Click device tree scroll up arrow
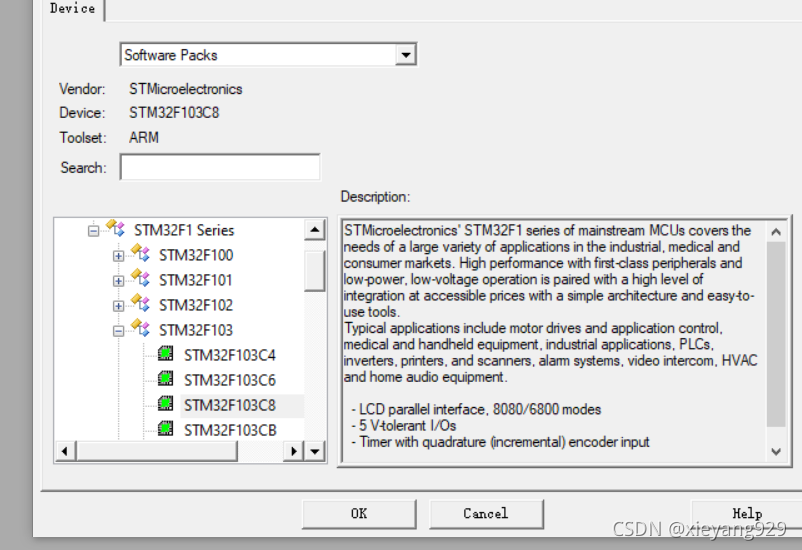The image size is (802, 550). click(x=315, y=230)
